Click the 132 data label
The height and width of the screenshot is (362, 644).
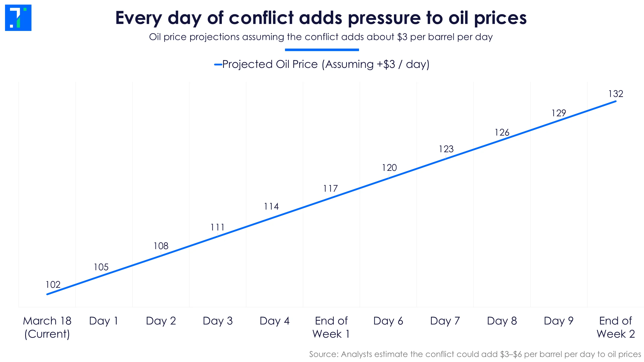tap(616, 94)
